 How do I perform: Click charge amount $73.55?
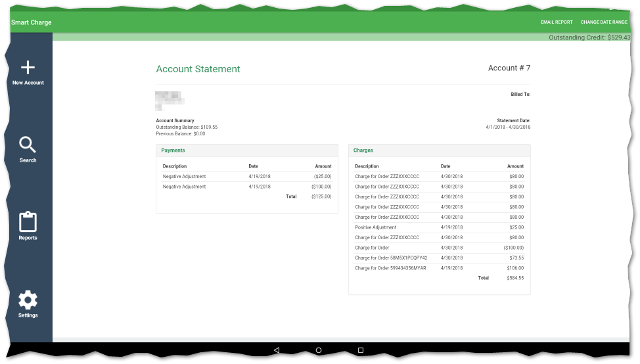click(x=516, y=258)
